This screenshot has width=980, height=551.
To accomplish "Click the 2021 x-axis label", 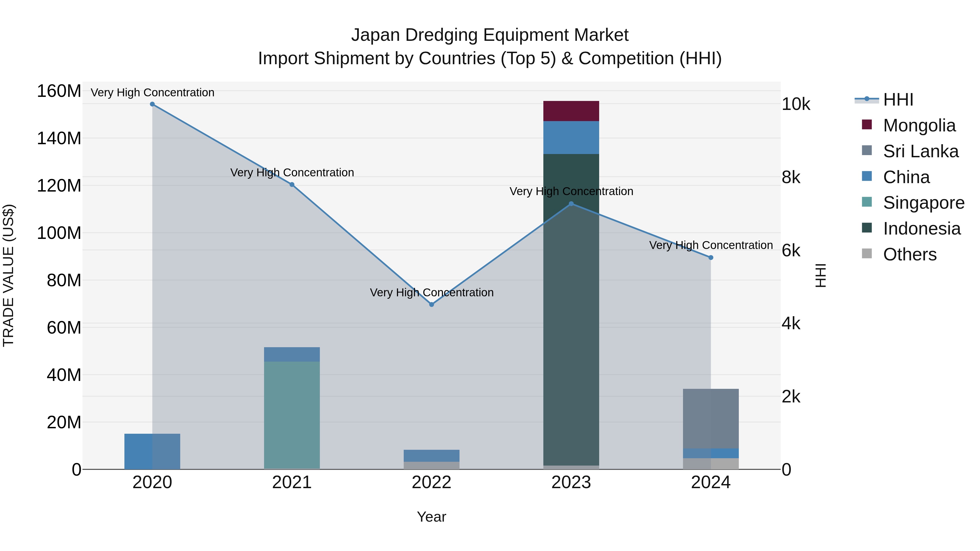I will 292,482.
